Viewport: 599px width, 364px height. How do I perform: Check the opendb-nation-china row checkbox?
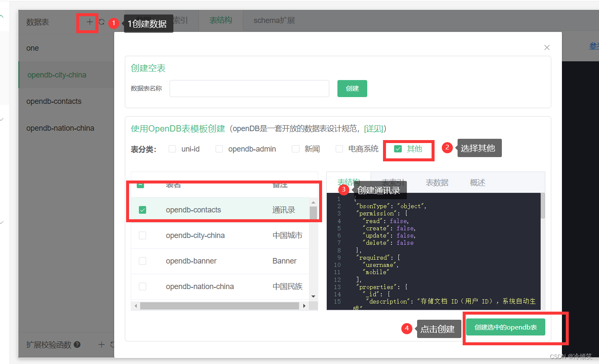coord(143,287)
